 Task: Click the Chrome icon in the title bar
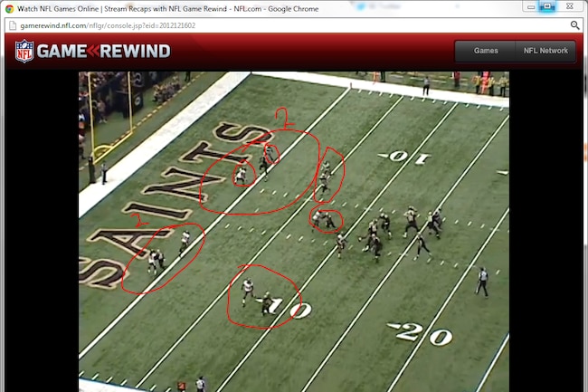tap(9, 9)
